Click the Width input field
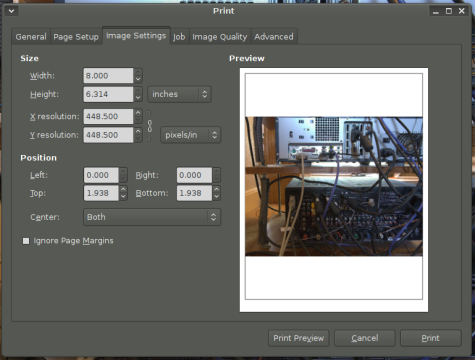Viewport: 475px width, 360px height. (108, 76)
